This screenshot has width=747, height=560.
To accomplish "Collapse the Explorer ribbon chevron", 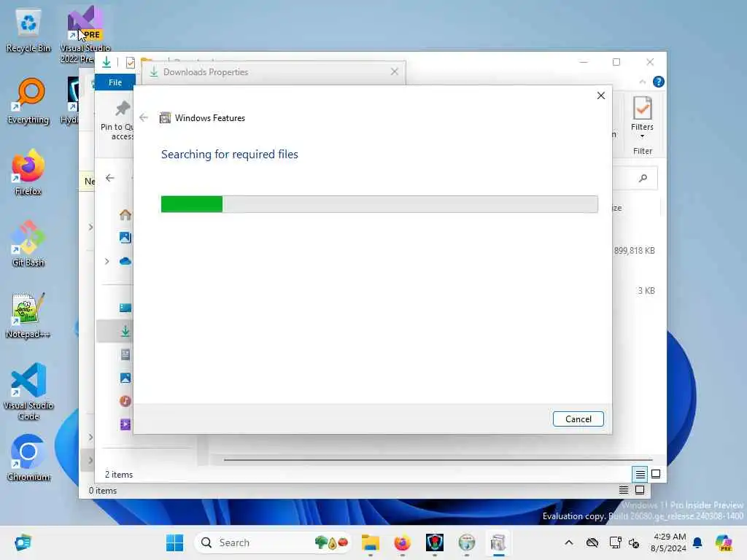I will coord(642,82).
